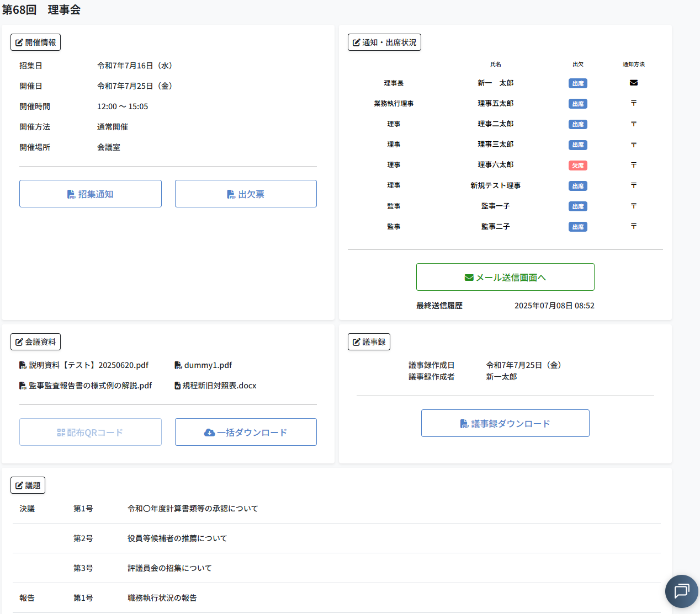Edit 開催情報 section
The width and height of the screenshot is (700, 614).
point(35,42)
